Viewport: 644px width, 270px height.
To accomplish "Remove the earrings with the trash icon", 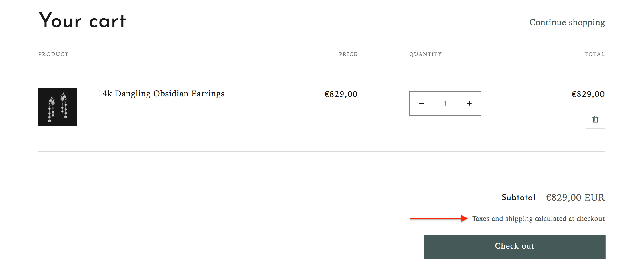I will pos(595,119).
